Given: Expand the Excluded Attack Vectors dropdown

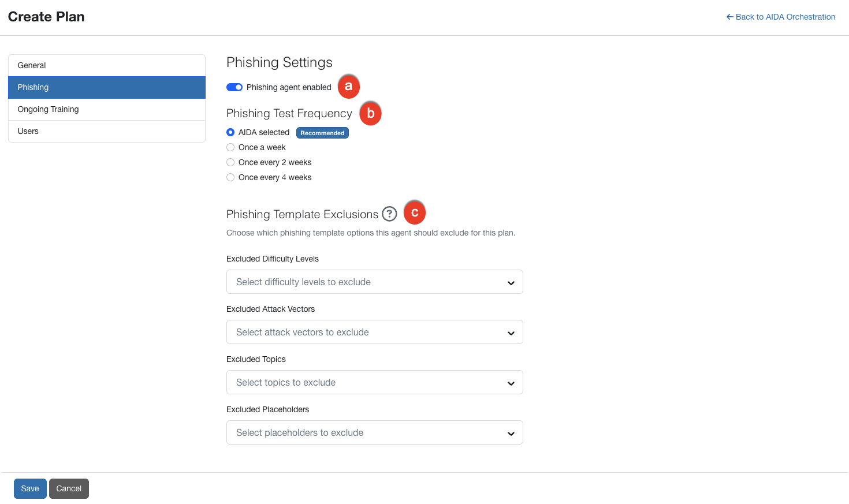Looking at the screenshot, I should click(375, 332).
